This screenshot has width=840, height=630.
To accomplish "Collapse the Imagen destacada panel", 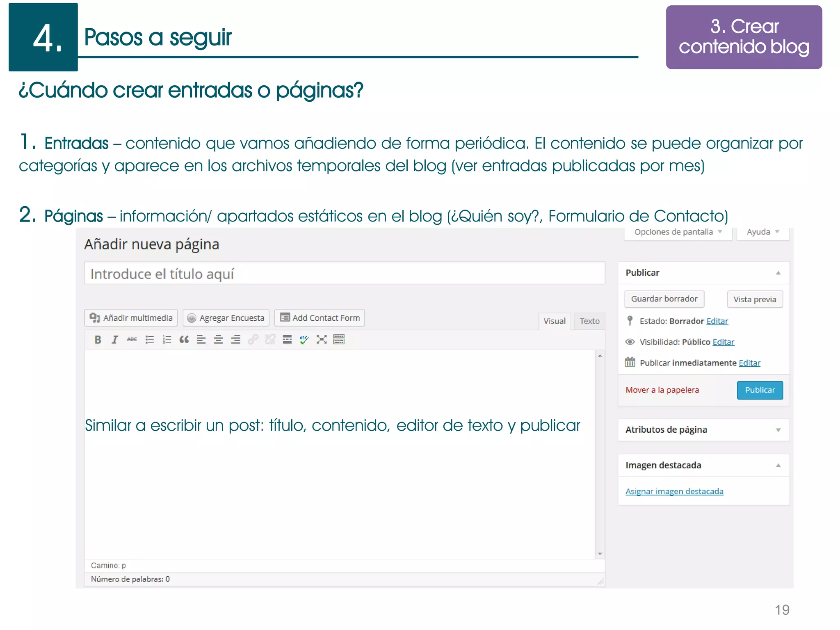I will coord(778,466).
